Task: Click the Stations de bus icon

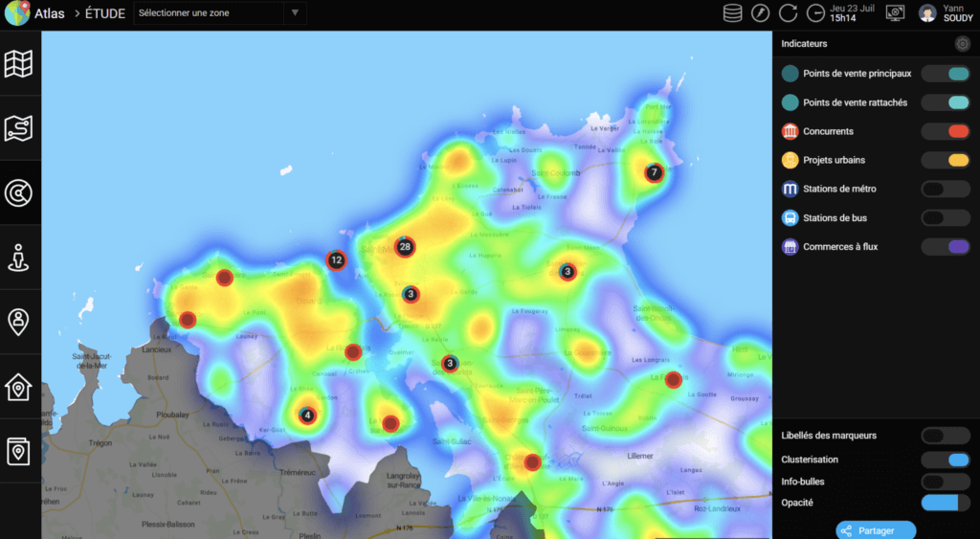Action: click(x=790, y=217)
